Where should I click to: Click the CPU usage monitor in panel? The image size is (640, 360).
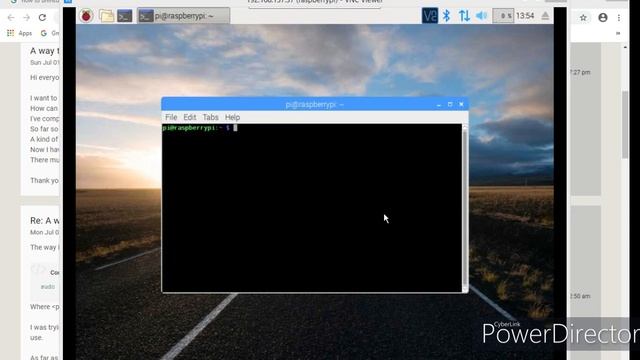pyautogui.click(x=503, y=16)
